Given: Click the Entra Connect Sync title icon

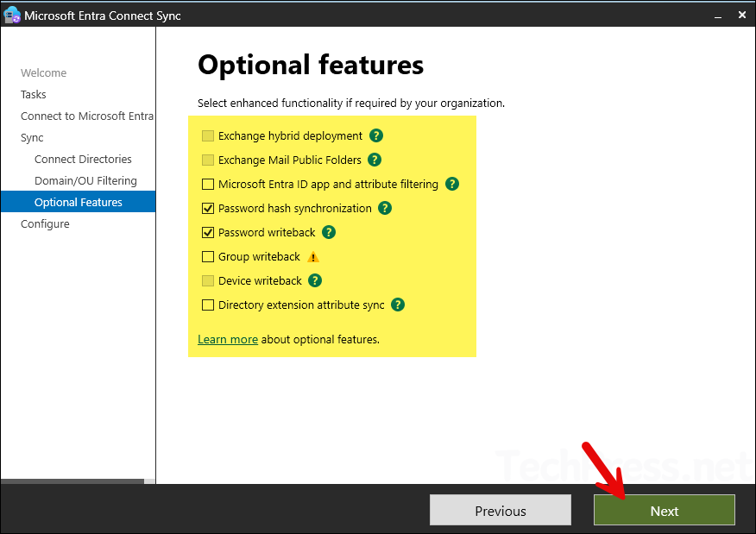Looking at the screenshot, I should click(x=11, y=16).
